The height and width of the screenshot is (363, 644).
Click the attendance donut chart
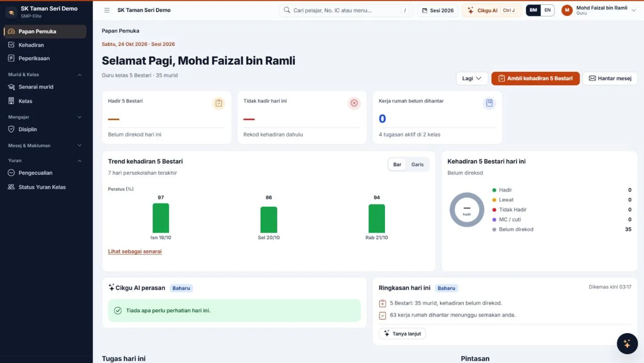[467, 210]
